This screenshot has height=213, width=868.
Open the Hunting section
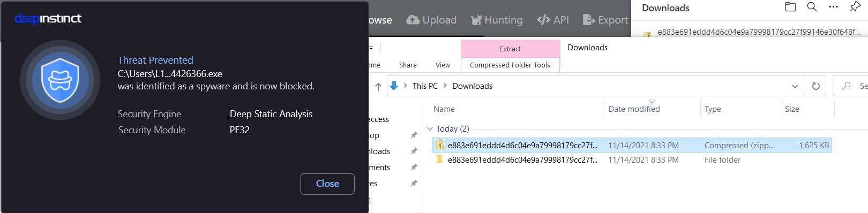pos(497,20)
